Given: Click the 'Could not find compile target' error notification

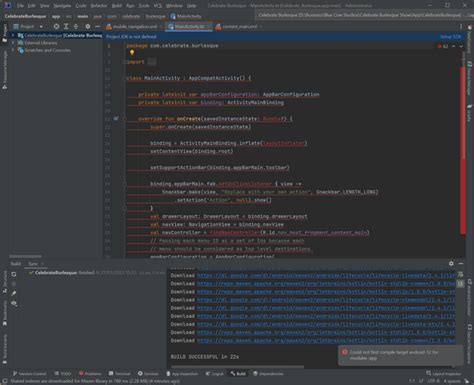Looking at the screenshot, I should click(x=400, y=355).
